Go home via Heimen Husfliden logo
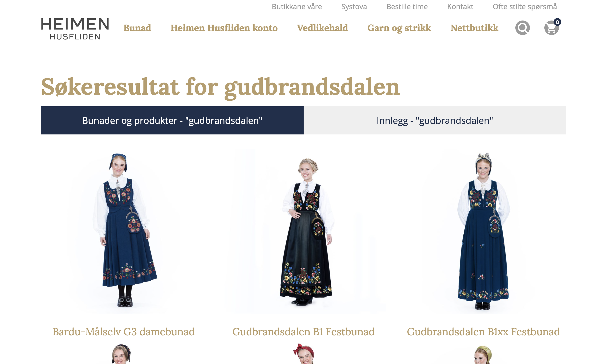 point(75,29)
